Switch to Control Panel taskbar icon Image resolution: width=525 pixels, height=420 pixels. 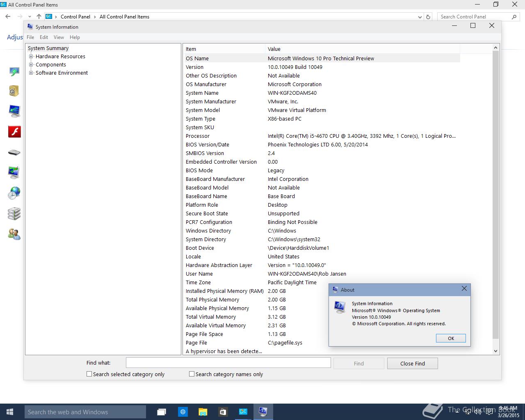tap(243, 412)
